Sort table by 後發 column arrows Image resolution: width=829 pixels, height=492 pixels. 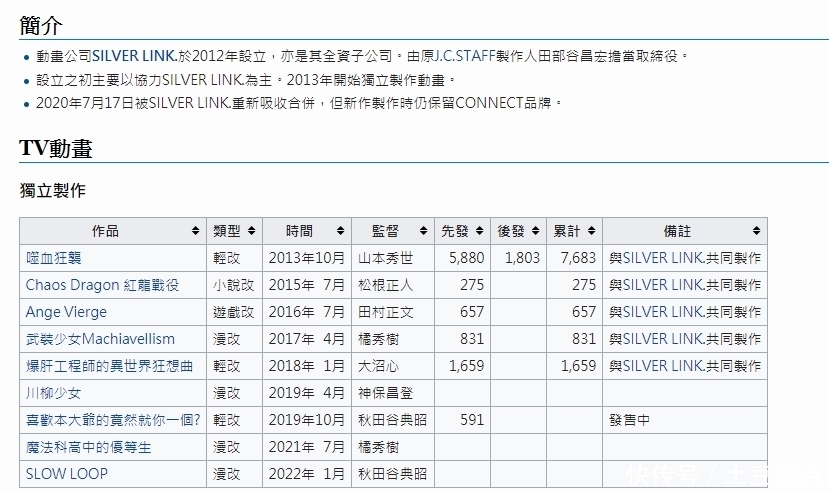(536, 231)
